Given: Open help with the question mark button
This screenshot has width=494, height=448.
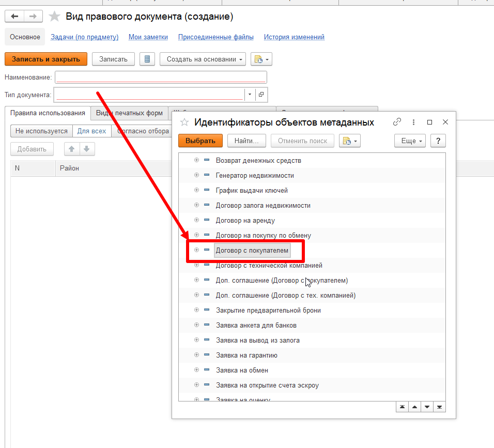Looking at the screenshot, I should pyautogui.click(x=438, y=141).
